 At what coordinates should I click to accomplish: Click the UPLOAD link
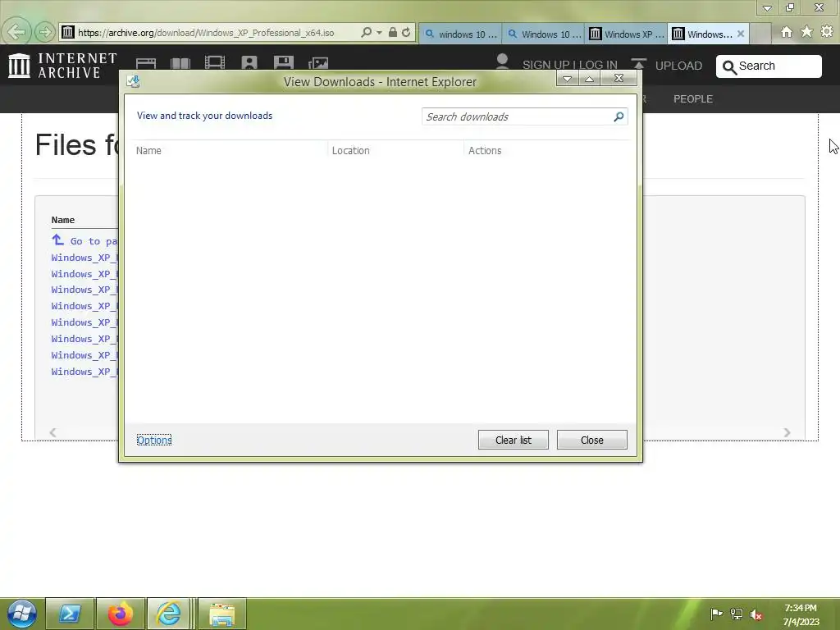tap(678, 66)
